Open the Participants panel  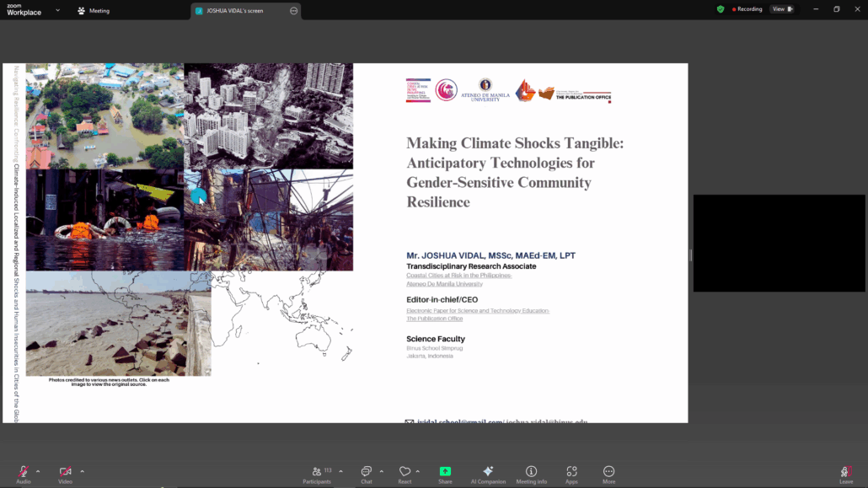(317, 475)
